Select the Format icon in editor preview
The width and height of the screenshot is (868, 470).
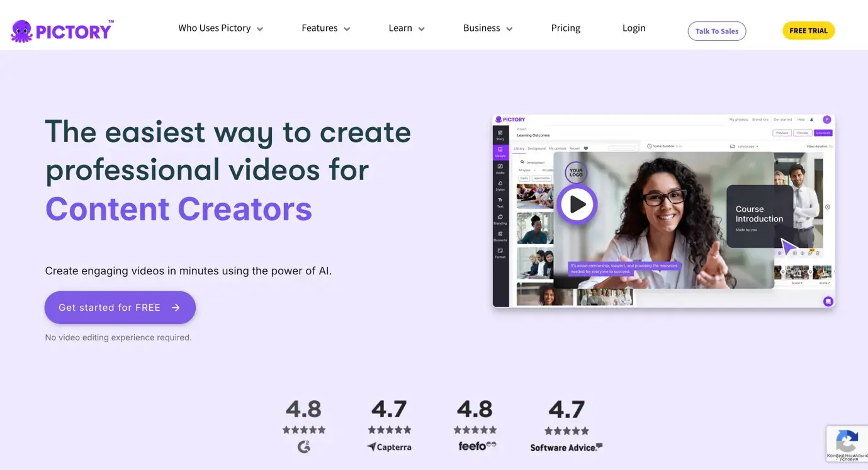[x=500, y=253]
